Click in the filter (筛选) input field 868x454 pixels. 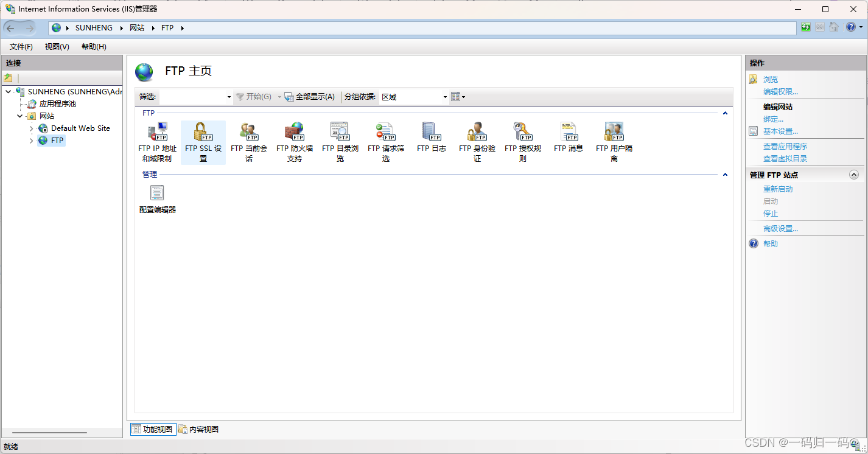click(x=192, y=97)
